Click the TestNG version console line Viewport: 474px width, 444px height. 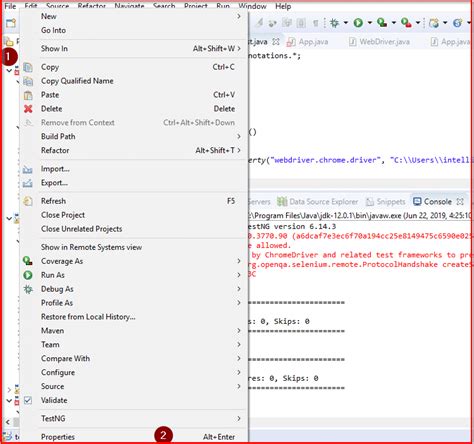292,227
